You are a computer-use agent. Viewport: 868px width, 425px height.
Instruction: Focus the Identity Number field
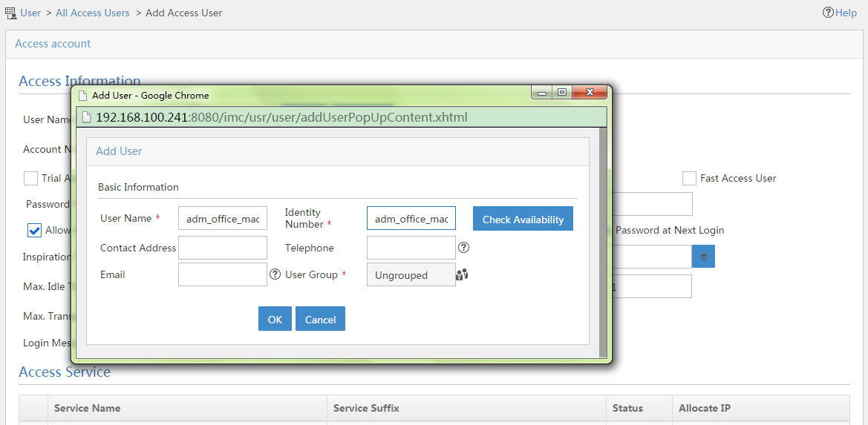click(411, 218)
